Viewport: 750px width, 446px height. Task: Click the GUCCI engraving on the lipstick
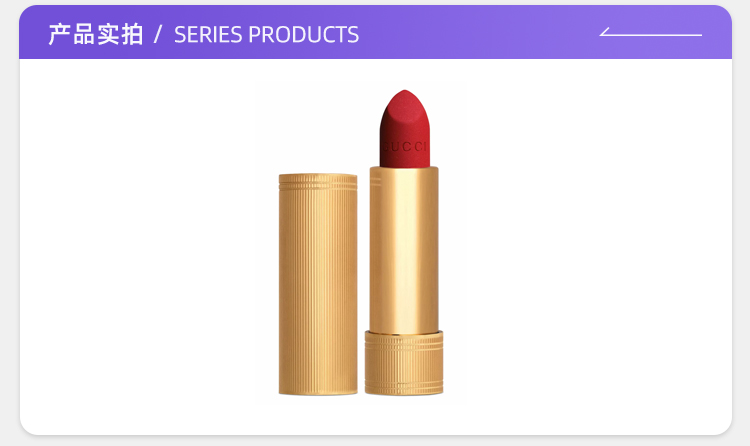[405, 147]
